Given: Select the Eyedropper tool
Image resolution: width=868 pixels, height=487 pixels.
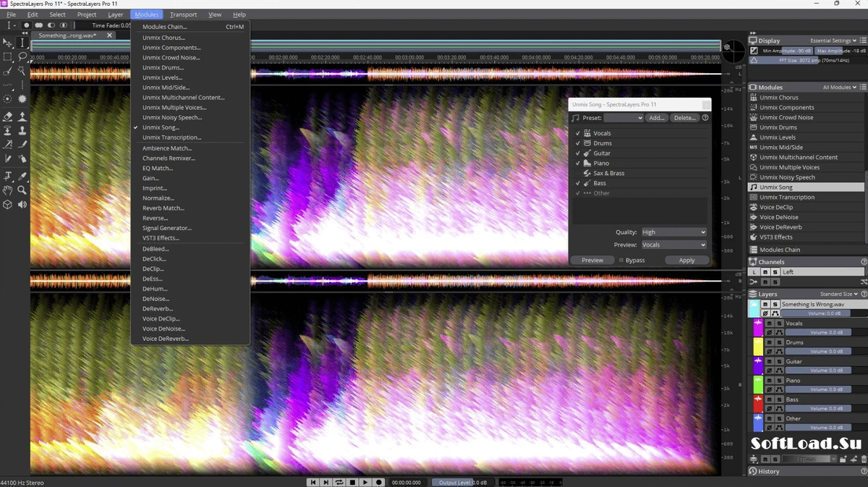Looking at the screenshot, I should pos(22,176).
